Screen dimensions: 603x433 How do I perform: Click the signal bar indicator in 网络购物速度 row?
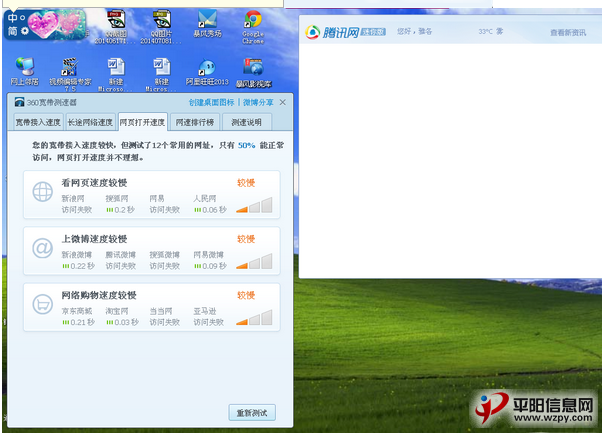point(254,317)
